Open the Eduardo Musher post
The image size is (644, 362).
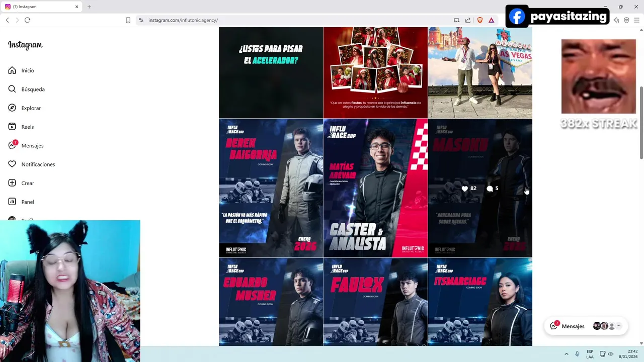271,302
